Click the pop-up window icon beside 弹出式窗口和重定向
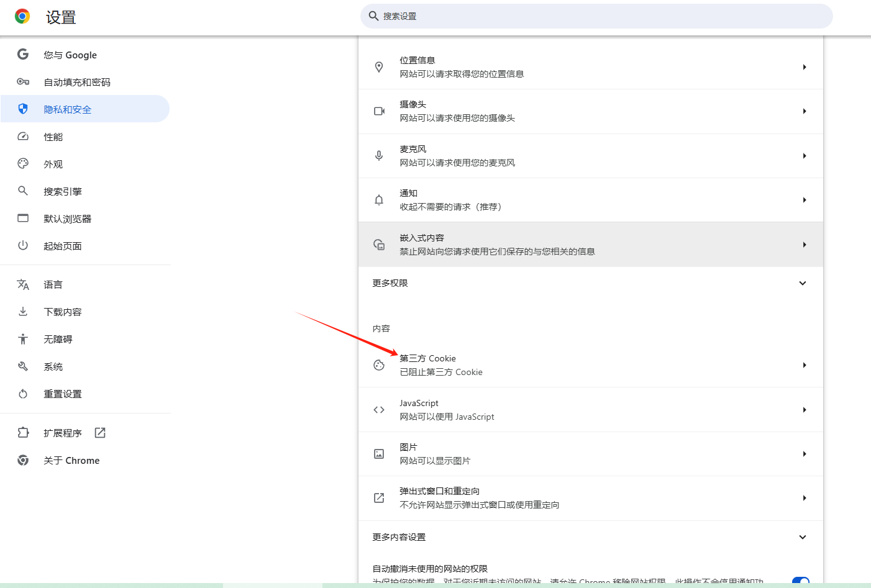871x588 pixels. (379, 498)
